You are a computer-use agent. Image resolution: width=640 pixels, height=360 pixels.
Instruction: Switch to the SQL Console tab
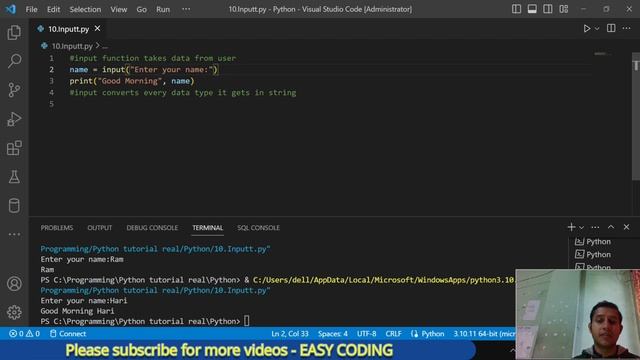click(x=258, y=228)
